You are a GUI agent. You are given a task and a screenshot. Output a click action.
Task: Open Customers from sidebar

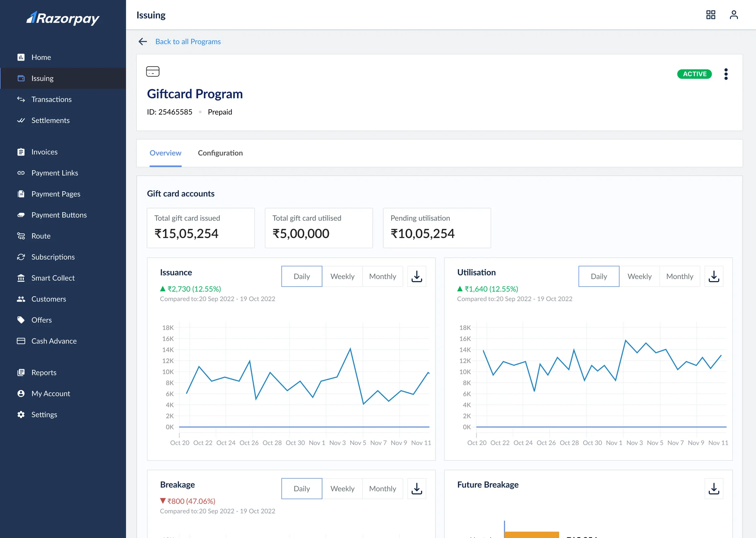click(x=63, y=299)
